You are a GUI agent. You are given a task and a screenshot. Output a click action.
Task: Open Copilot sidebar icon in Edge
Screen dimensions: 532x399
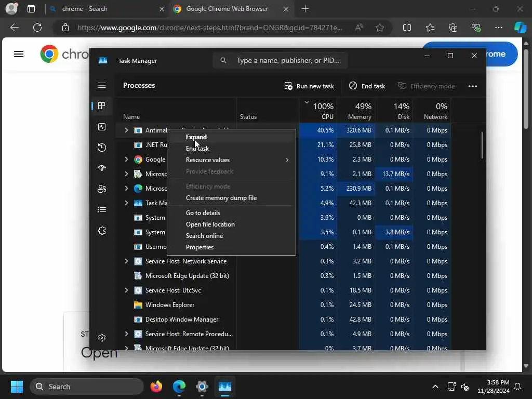(520, 28)
